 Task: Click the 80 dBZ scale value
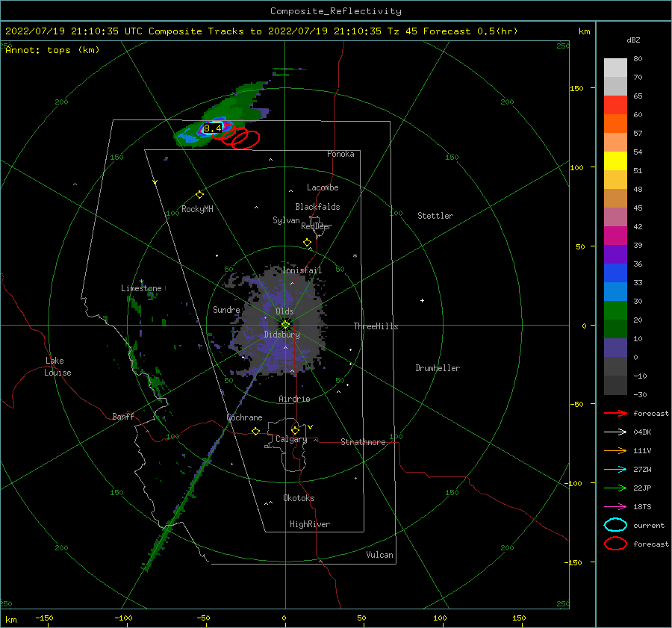coord(638,59)
